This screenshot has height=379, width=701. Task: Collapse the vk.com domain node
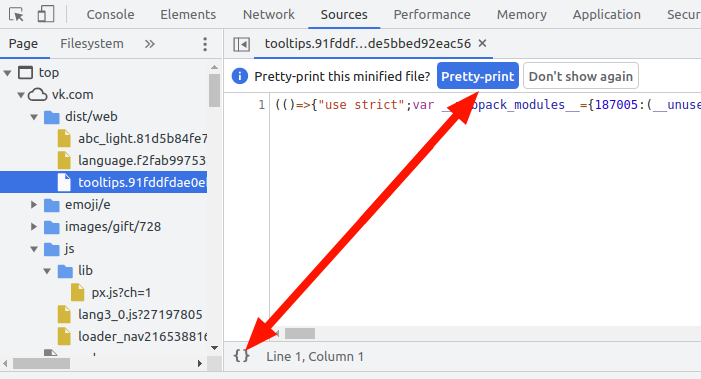[21, 95]
